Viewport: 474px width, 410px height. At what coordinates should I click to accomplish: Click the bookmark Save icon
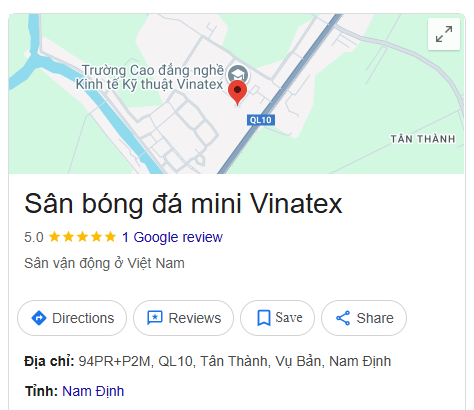(x=264, y=318)
